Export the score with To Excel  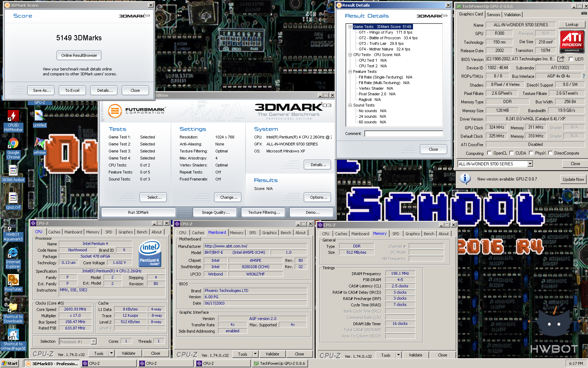point(72,90)
